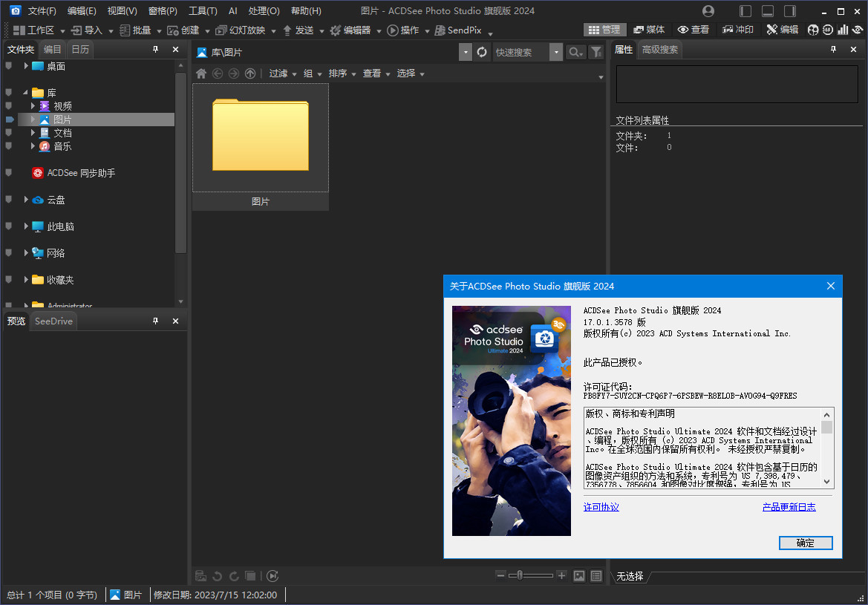Expand the 此电脑 tree node

(x=26, y=226)
